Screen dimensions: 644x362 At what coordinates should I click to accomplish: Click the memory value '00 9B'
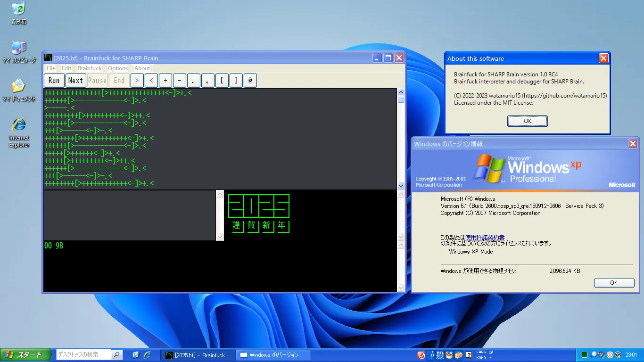(x=54, y=246)
